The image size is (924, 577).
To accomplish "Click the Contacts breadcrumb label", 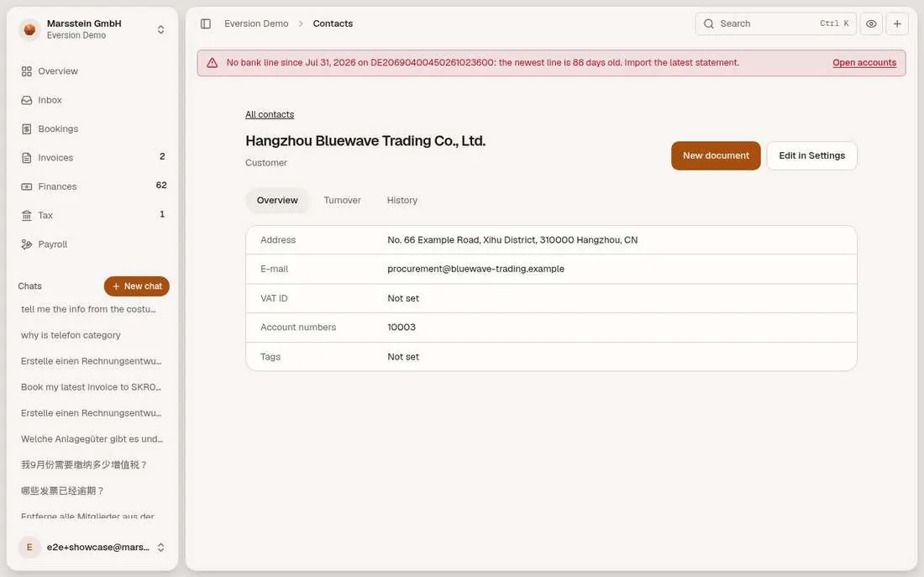I will coord(333,24).
